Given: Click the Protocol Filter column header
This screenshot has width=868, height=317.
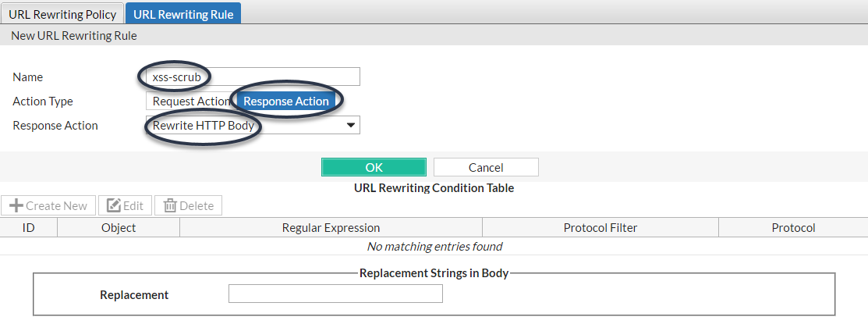Looking at the screenshot, I should pyautogui.click(x=601, y=227).
